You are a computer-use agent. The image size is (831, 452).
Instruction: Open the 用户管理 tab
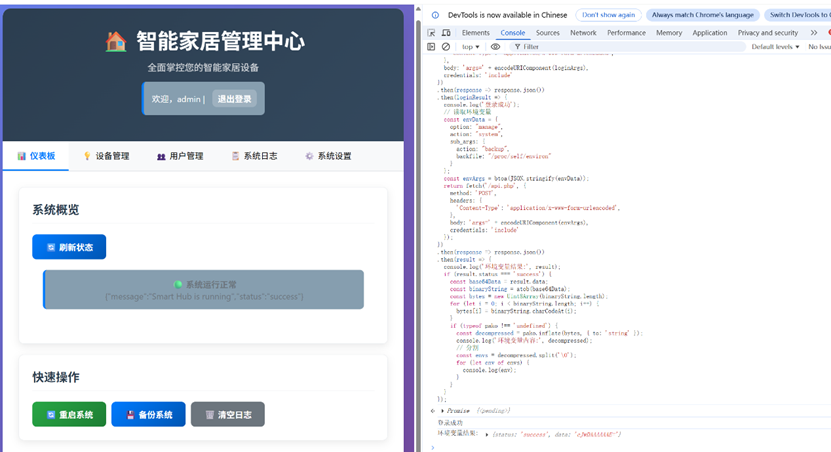180,156
